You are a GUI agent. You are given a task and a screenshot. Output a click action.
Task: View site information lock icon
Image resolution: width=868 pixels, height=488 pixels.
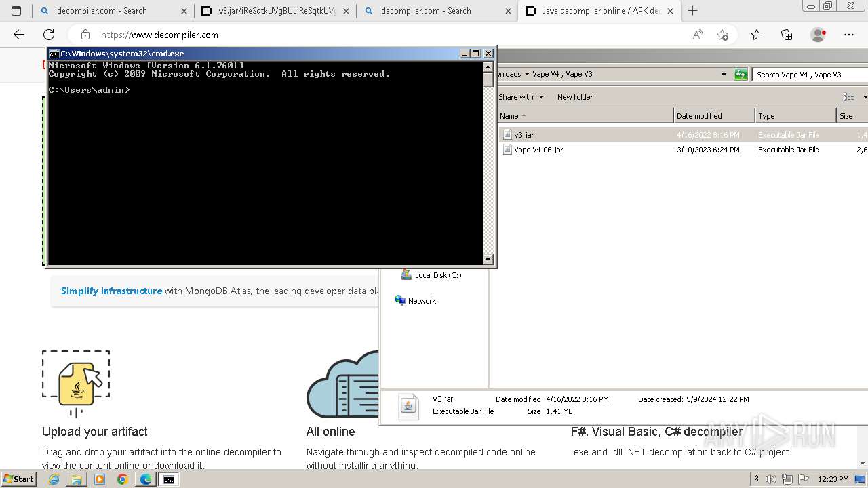pos(85,35)
